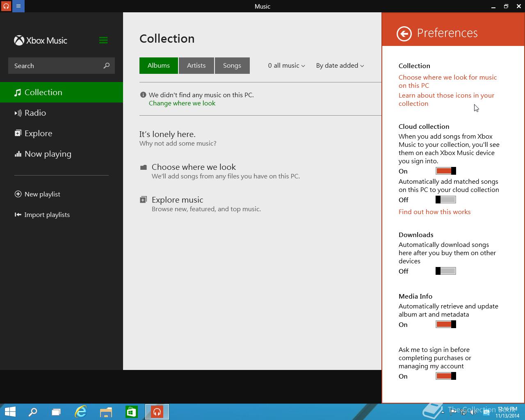
Task: Toggle ask me to sign in switch
Action: pos(446,376)
